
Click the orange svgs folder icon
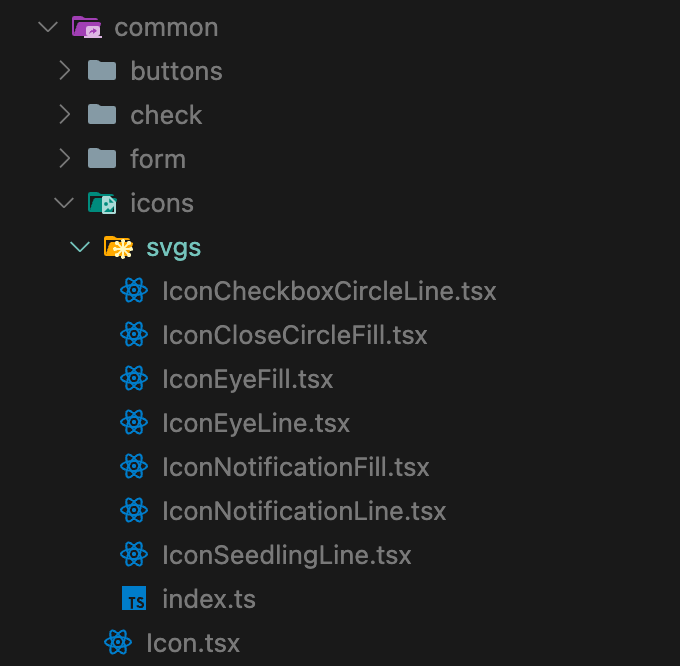pyautogui.click(x=118, y=247)
